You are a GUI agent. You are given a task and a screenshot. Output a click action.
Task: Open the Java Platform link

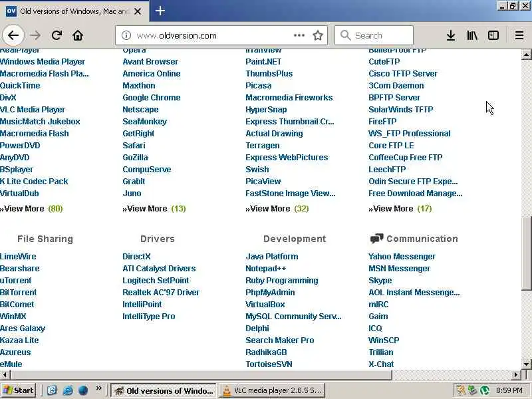pos(272,257)
